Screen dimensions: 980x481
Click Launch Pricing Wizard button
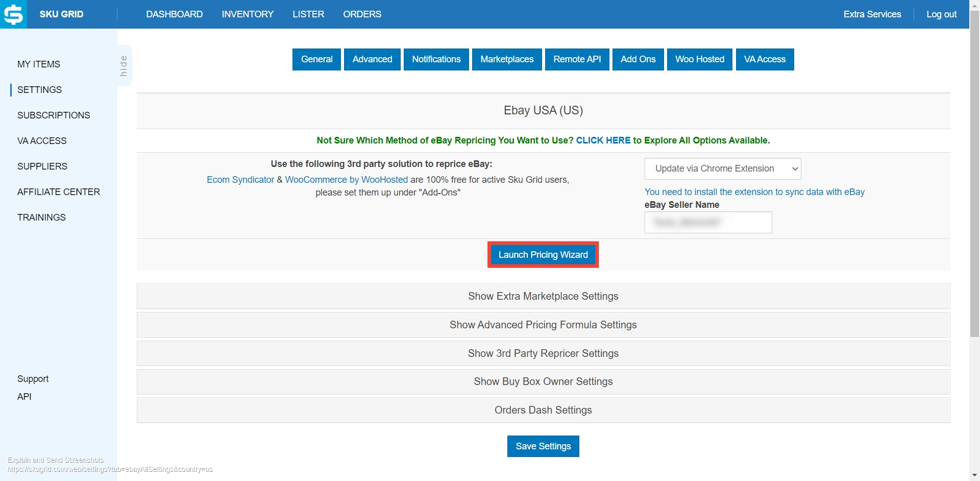click(543, 255)
